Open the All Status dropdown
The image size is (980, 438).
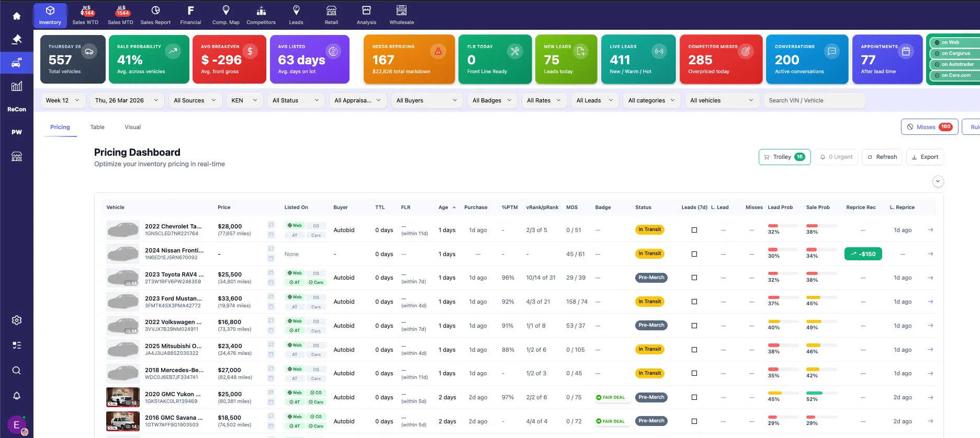click(296, 100)
